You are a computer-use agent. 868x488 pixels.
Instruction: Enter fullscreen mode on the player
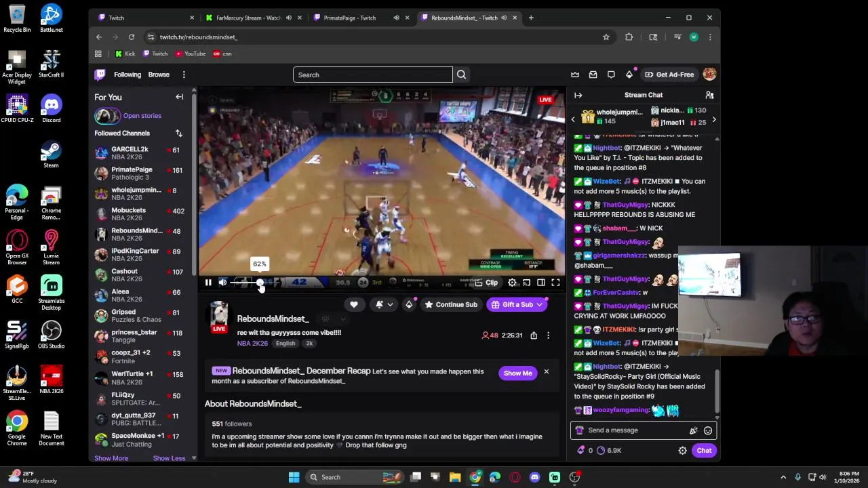555,283
